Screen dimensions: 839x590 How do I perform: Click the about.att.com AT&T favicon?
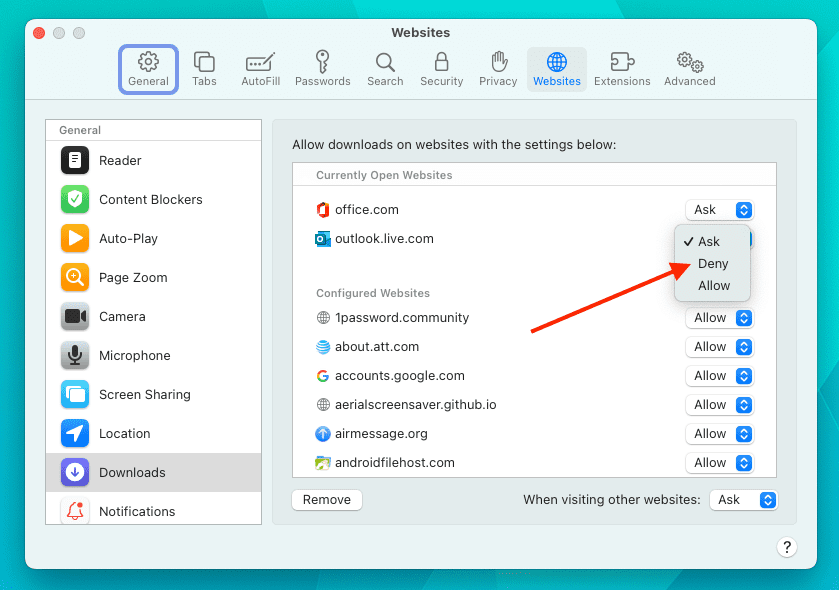(x=323, y=347)
